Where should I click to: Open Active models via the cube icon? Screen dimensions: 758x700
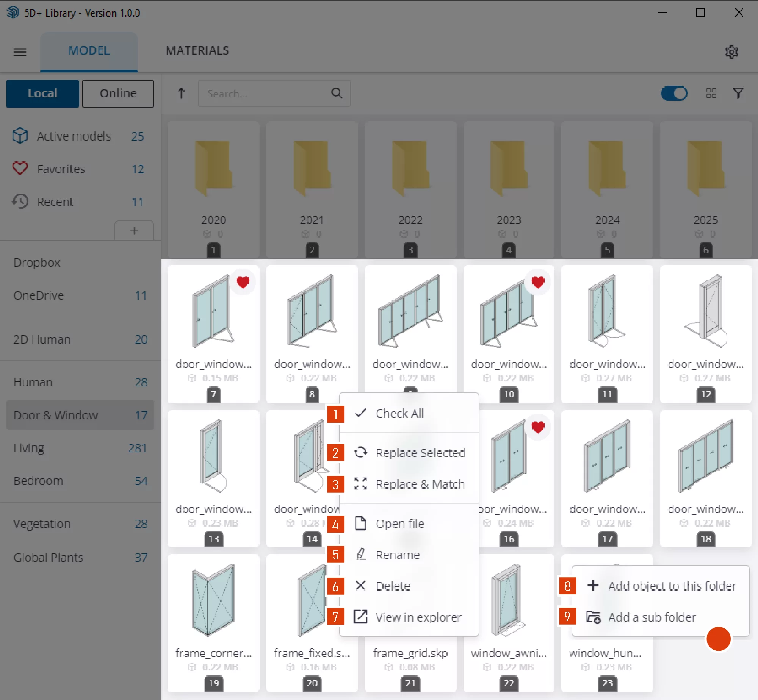pyautogui.click(x=20, y=136)
